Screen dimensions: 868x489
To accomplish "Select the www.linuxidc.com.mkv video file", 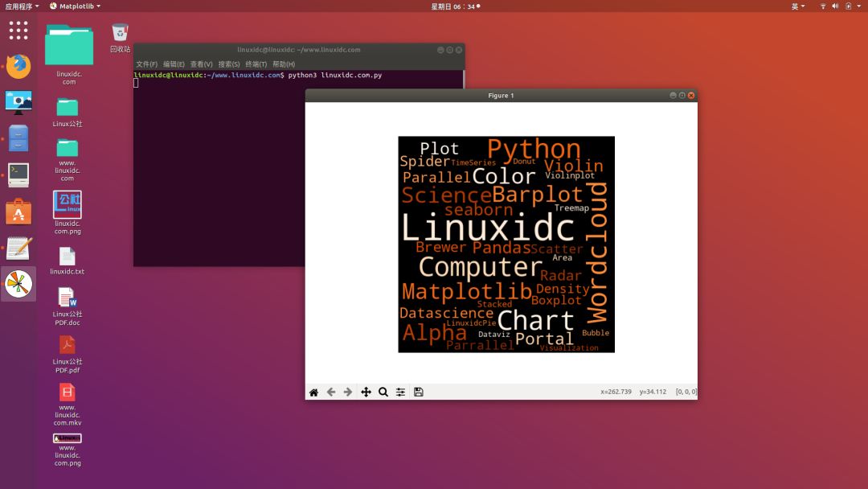I will coord(67,405).
